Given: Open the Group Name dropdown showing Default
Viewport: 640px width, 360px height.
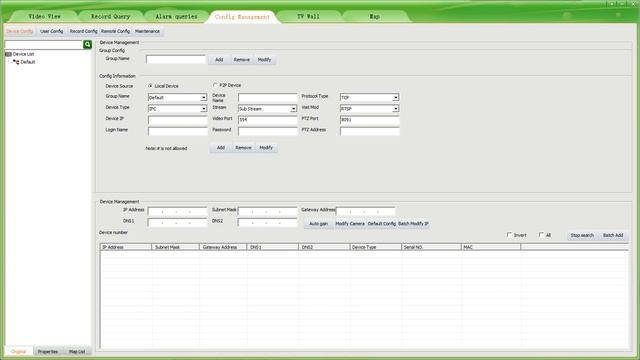Looking at the screenshot, I should (x=177, y=98).
